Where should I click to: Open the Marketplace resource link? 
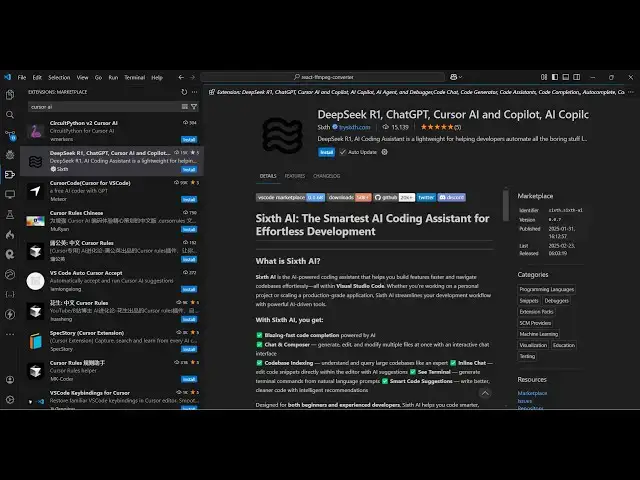[x=532, y=393]
